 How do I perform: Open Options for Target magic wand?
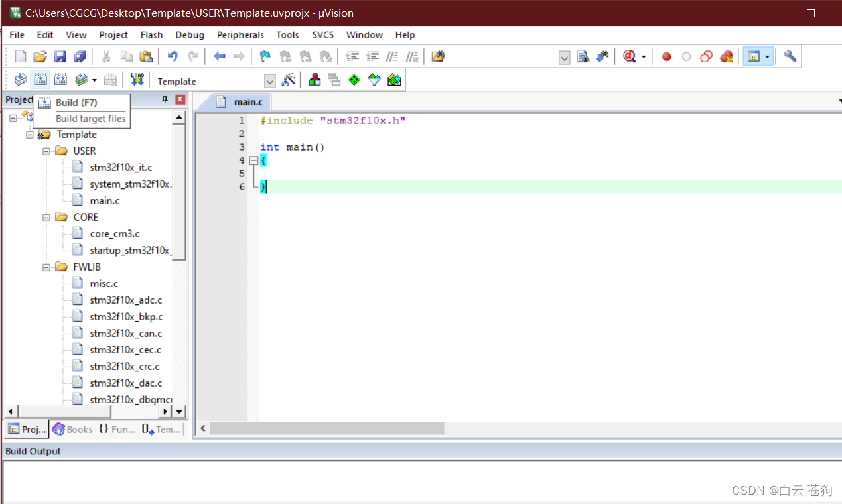click(289, 80)
